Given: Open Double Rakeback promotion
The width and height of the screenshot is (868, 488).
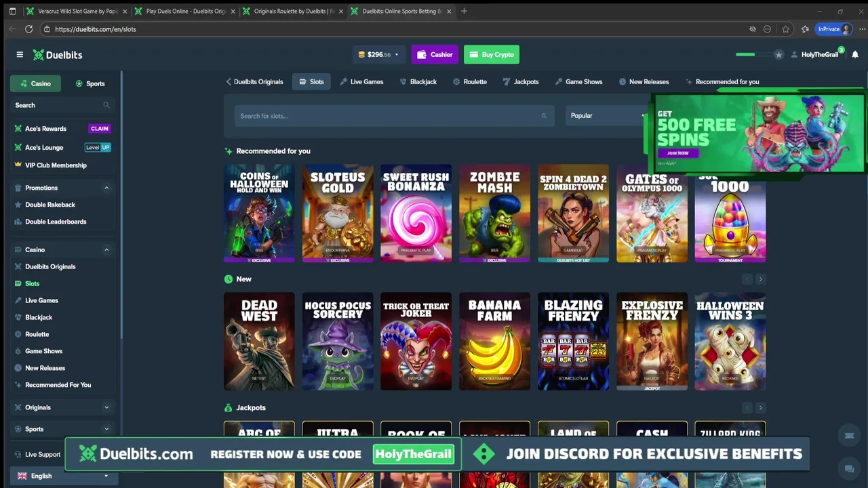Looking at the screenshot, I should (x=50, y=205).
